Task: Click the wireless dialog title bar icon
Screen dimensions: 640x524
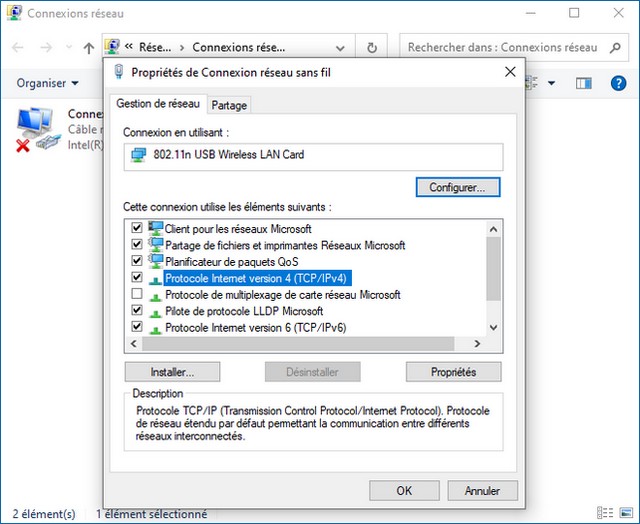Action: tap(119, 72)
